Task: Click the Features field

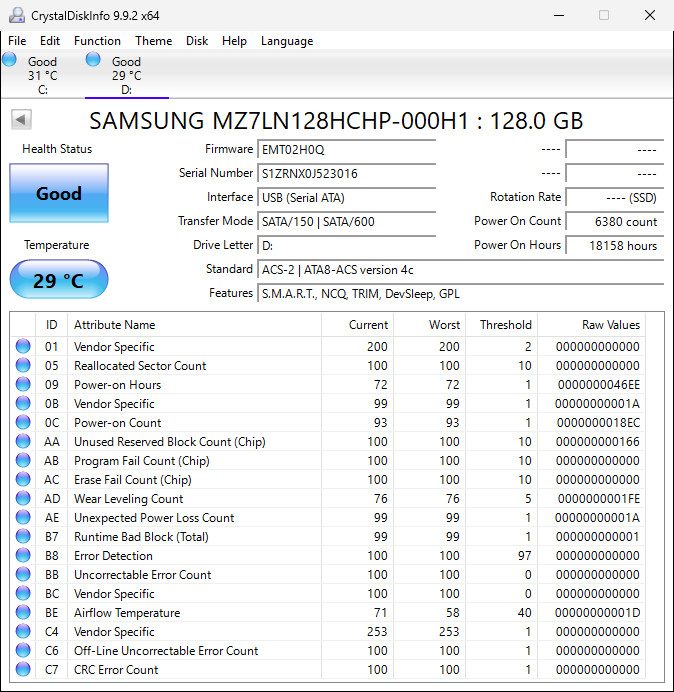Action: (x=460, y=293)
